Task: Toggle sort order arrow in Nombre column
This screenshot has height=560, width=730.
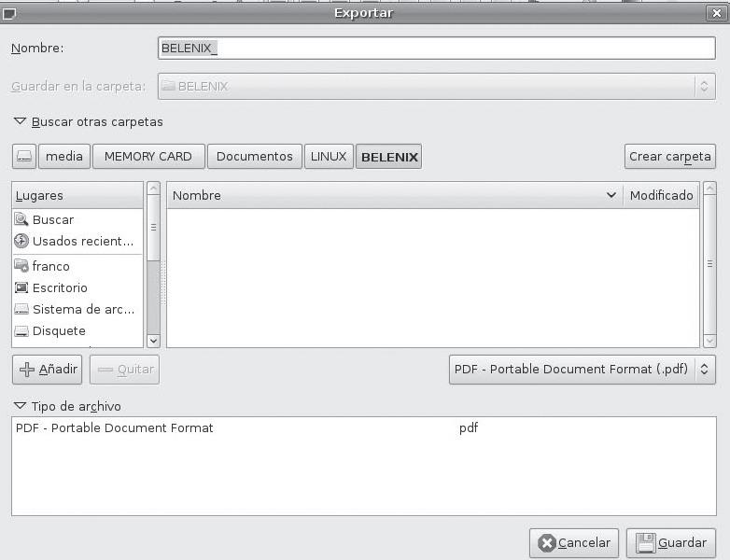Action: [x=611, y=195]
